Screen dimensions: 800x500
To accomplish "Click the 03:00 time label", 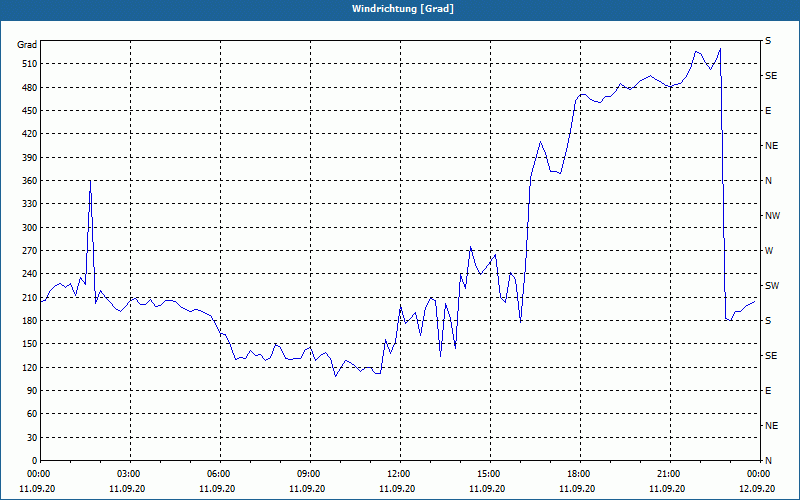I will 129,473.
